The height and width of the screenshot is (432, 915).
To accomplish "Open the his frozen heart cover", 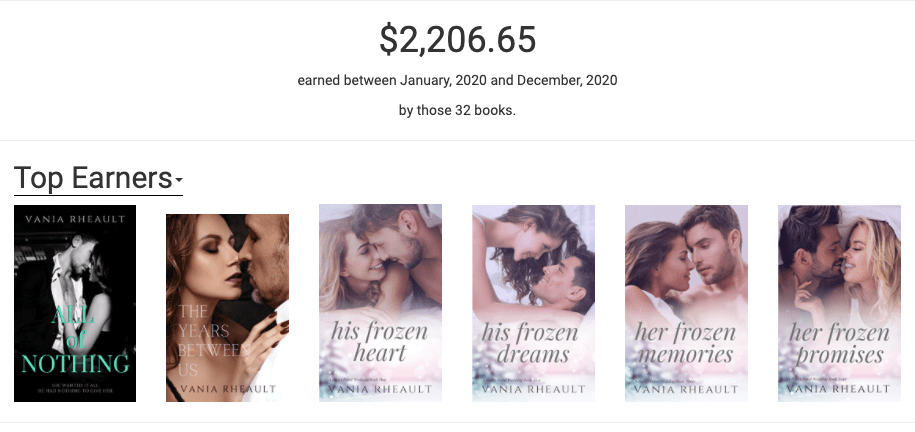I will coord(380,302).
